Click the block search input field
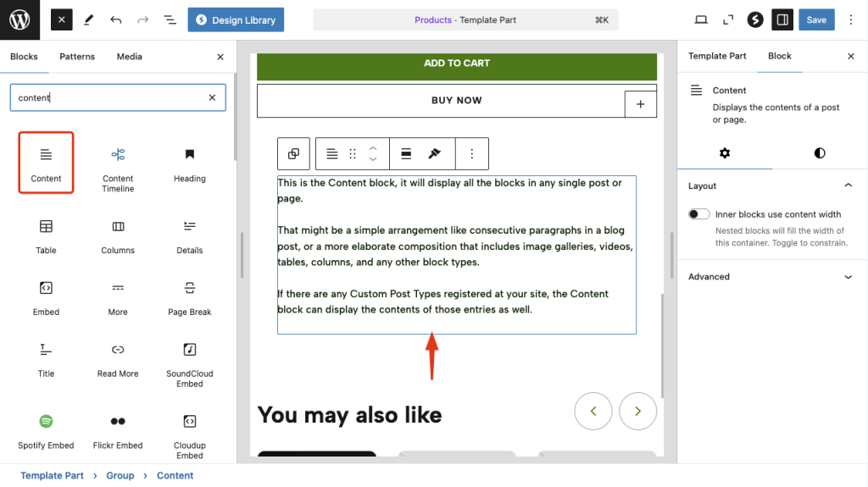The image size is (868, 487). click(x=110, y=97)
